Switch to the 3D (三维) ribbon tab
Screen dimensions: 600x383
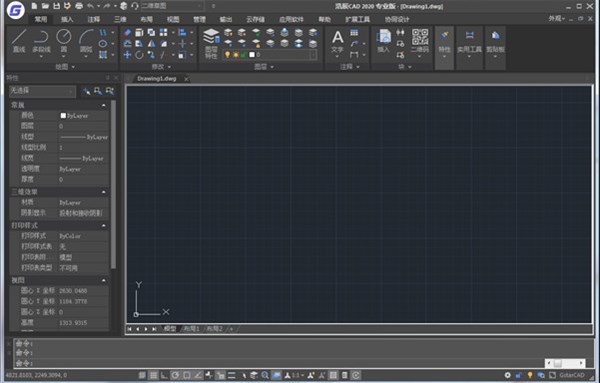(x=120, y=19)
